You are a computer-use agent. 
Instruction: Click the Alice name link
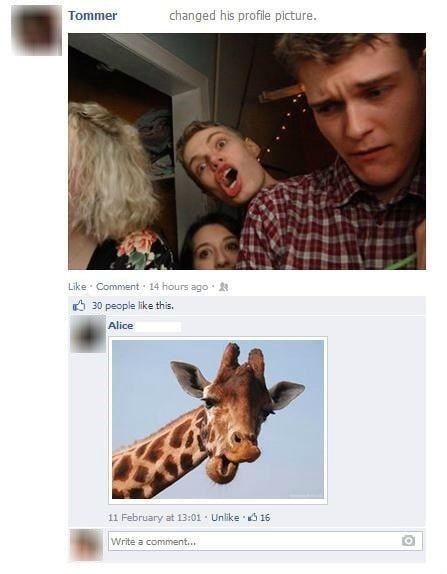point(120,325)
